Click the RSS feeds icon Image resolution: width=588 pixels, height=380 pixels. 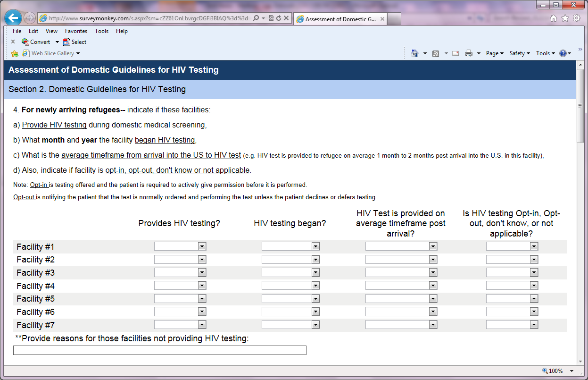pos(436,53)
